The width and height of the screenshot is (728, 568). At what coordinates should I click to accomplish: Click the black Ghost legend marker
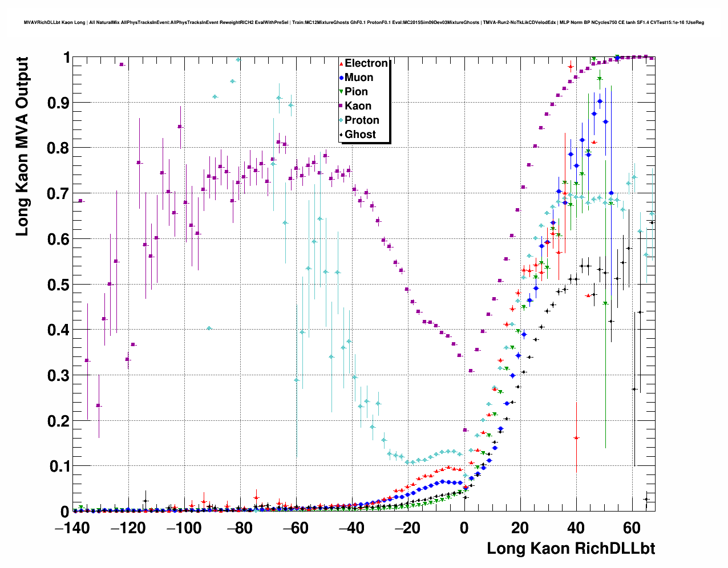[x=341, y=135]
